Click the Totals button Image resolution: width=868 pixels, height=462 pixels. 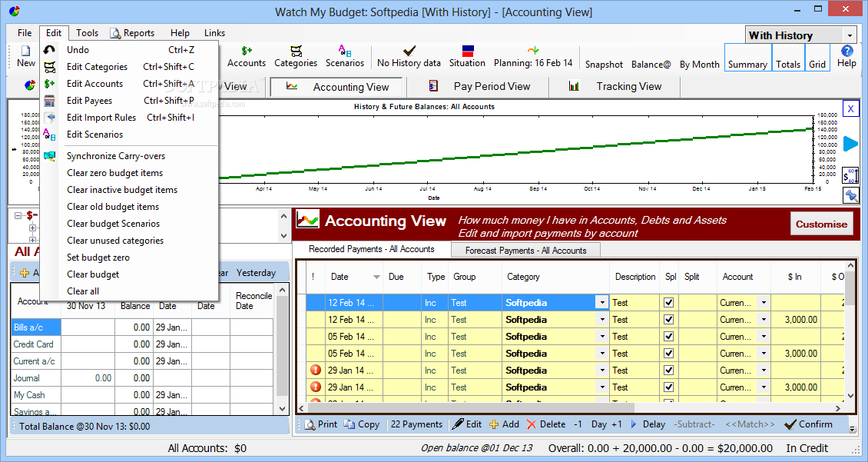click(x=788, y=58)
